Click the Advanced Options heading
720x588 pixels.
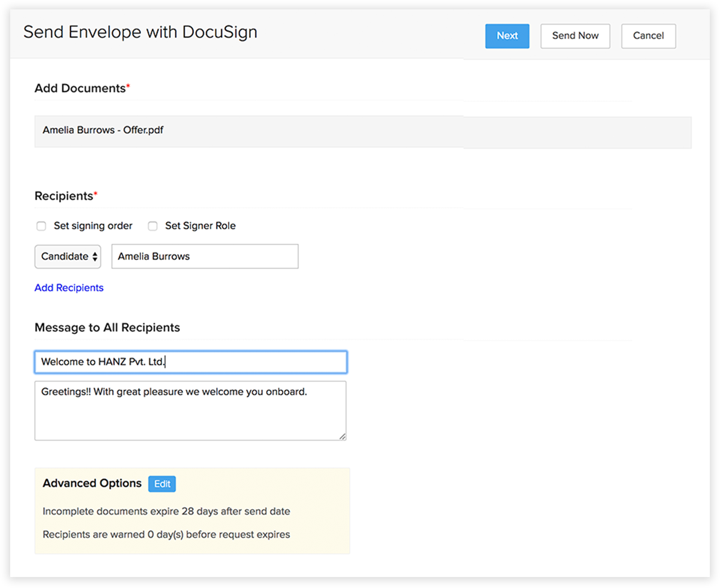(92, 483)
